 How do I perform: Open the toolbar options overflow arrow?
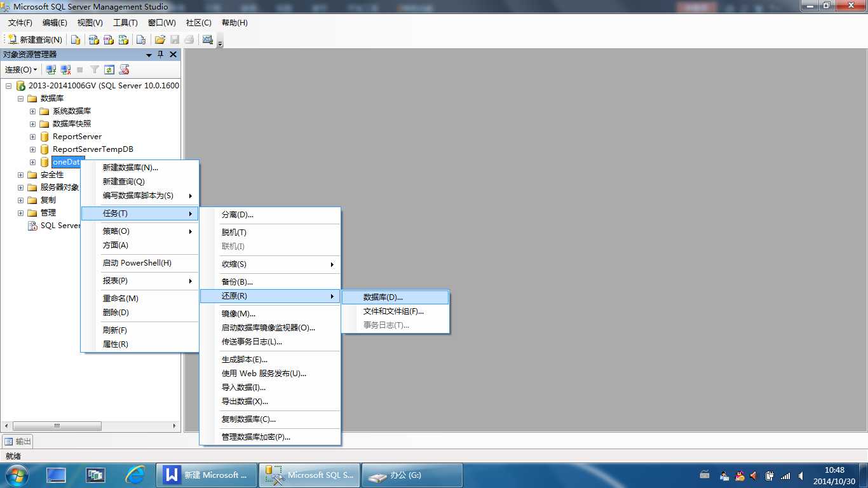[x=220, y=43]
